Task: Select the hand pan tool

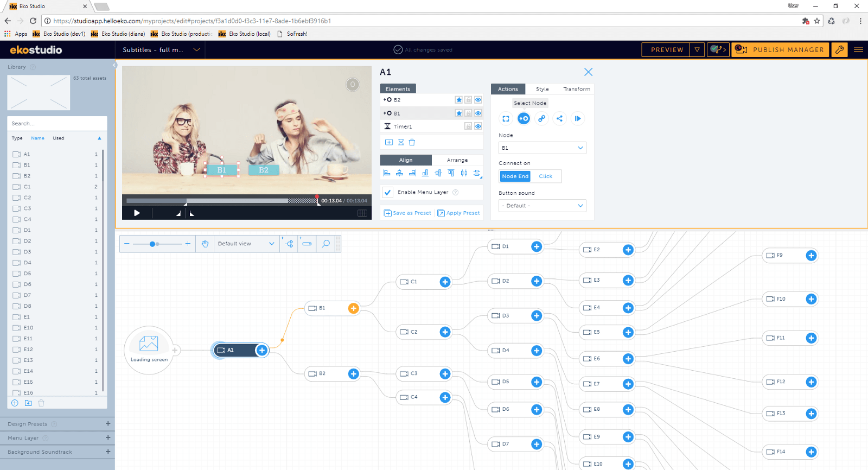Action: [205, 244]
